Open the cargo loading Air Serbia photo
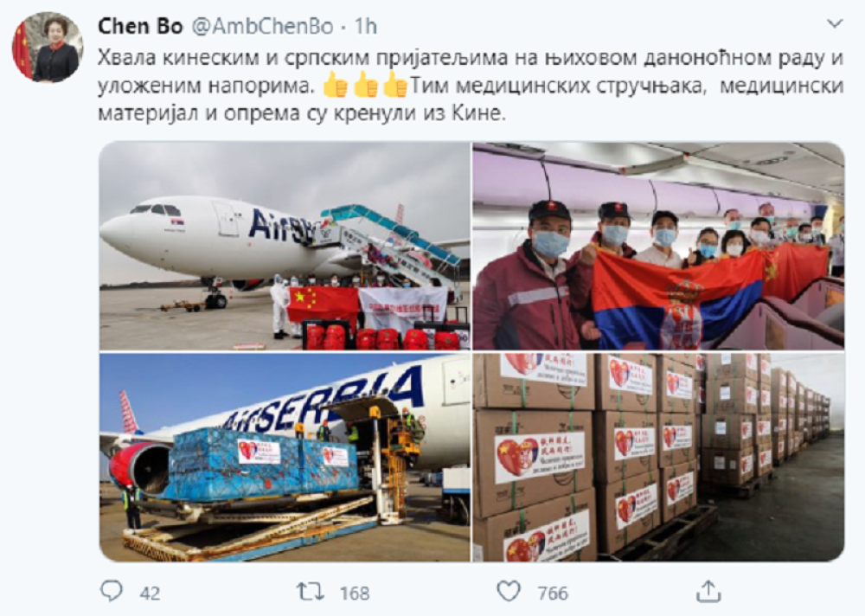Viewport: 865px width, 616px height. click(x=285, y=458)
